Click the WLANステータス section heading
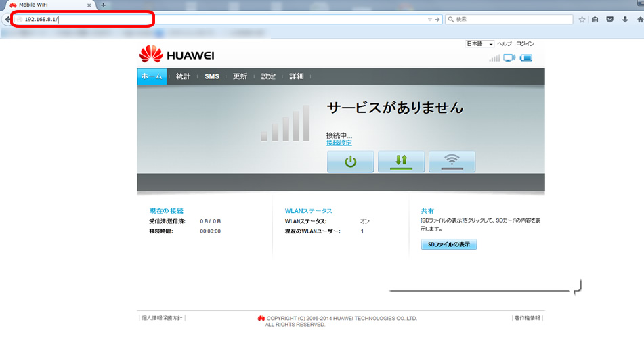Viewport: 644px width, 349px height. [308, 211]
